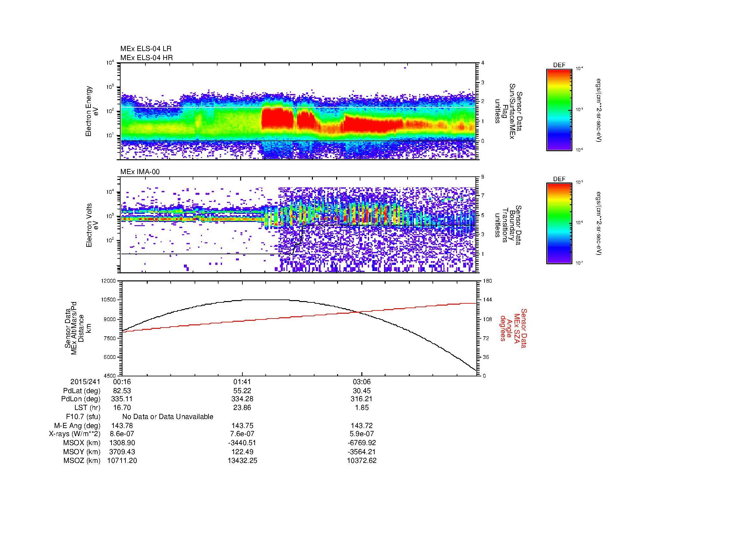756x534 pixels.
Task: Click the 'M-E Ang (deg)' row label
Action: coord(77,426)
